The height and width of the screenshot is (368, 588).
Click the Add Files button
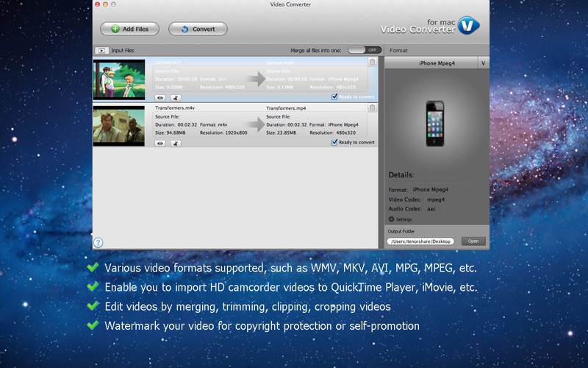pos(130,29)
